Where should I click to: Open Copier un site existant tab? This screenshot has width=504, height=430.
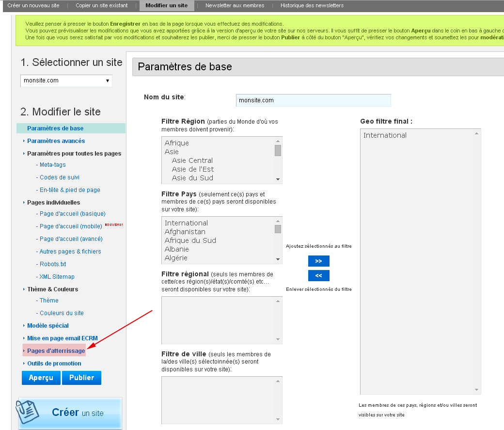pyautogui.click(x=102, y=5)
